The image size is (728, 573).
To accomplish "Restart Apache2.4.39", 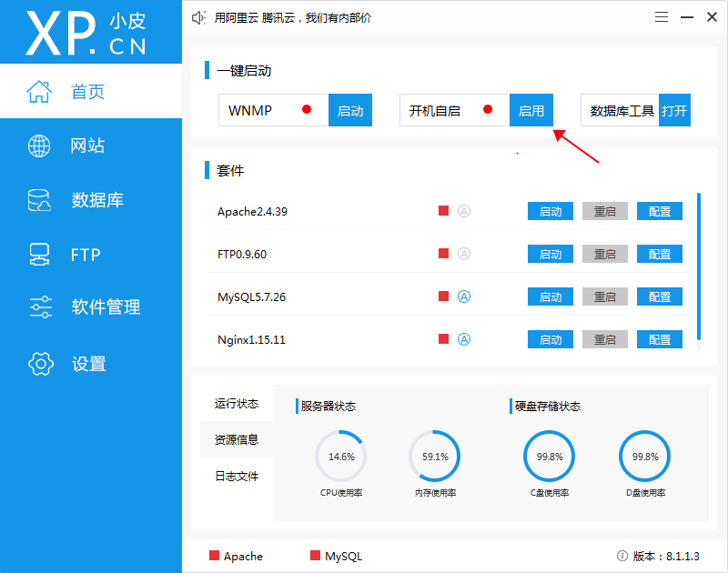I will point(605,211).
